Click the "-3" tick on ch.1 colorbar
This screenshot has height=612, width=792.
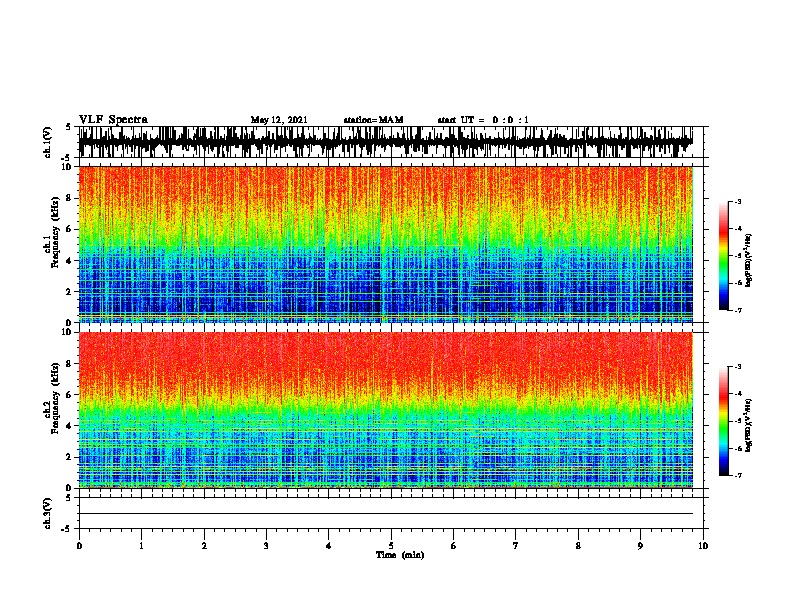pyautogui.click(x=738, y=201)
